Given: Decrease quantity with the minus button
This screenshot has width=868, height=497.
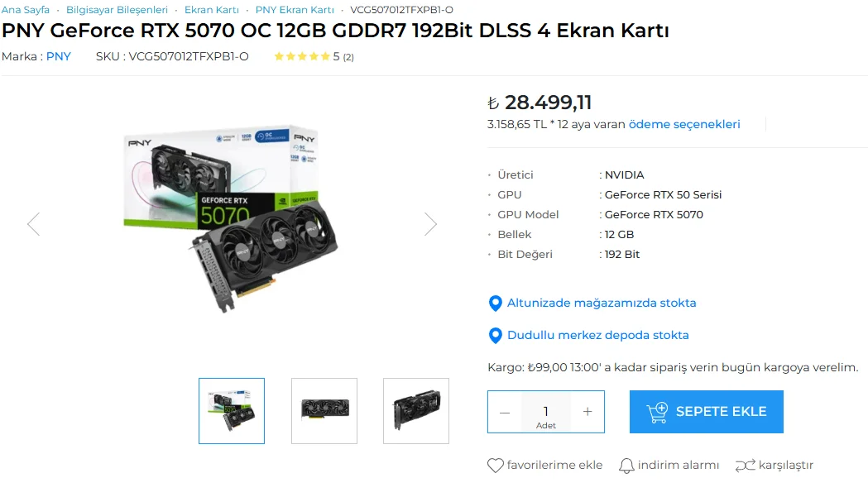Looking at the screenshot, I should point(504,413).
